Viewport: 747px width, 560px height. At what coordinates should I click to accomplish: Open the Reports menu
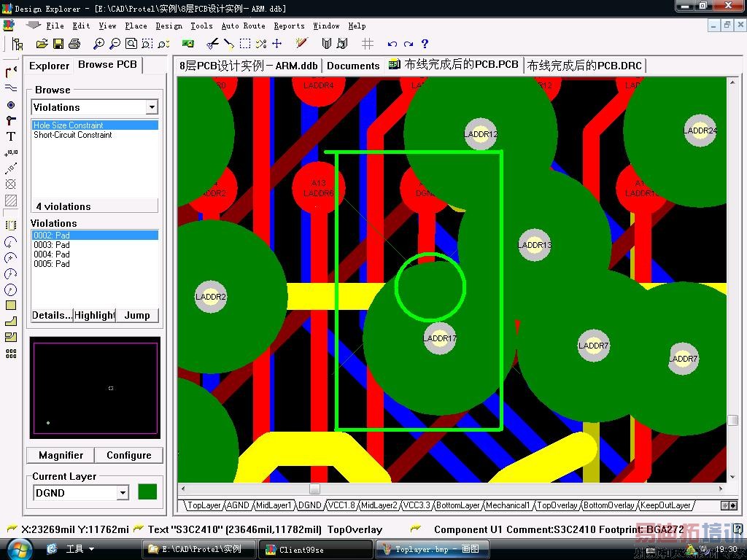[x=289, y=26]
